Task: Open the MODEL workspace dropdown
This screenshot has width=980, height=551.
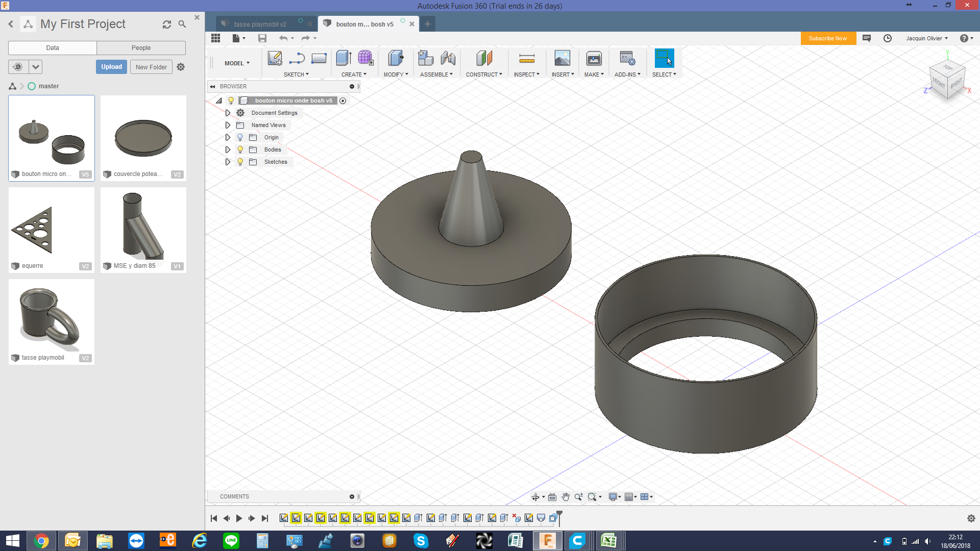Action: [x=237, y=63]
